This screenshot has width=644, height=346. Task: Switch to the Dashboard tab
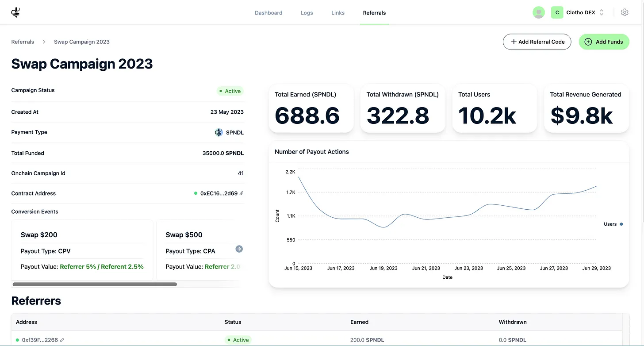click(x=268, y=13)
